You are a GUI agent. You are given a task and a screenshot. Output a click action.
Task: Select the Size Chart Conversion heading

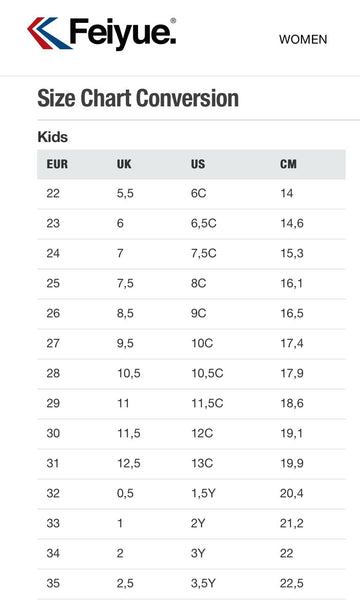coord(138,98)
